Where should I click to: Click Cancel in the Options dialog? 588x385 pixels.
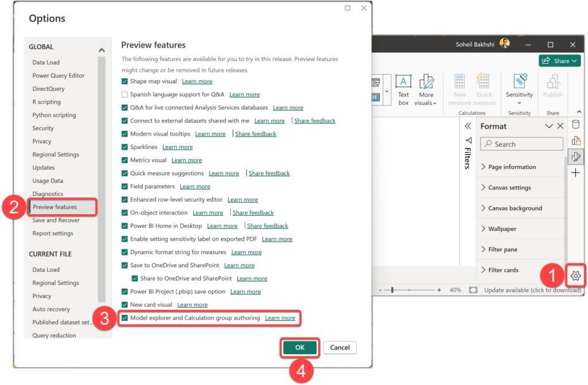tap(340, 348)
